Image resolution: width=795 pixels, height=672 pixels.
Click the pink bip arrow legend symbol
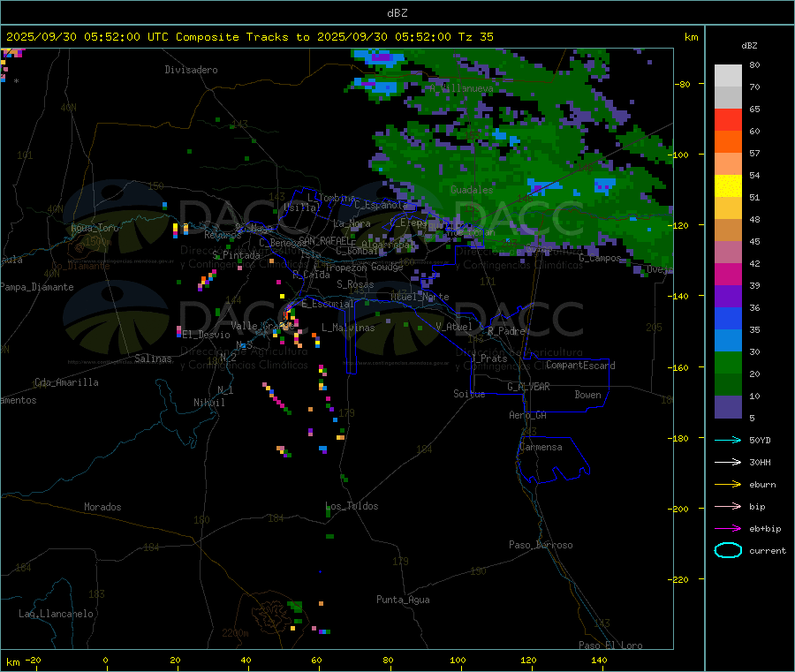coord(728,506)
